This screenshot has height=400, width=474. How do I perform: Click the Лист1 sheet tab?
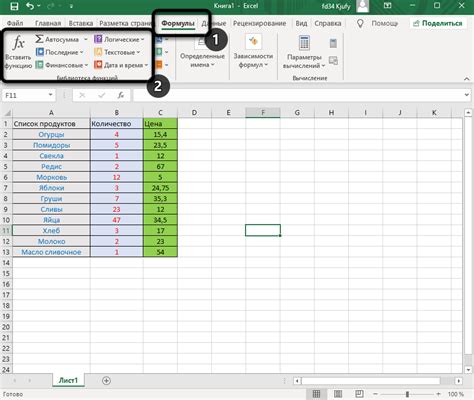pos(68,380)
